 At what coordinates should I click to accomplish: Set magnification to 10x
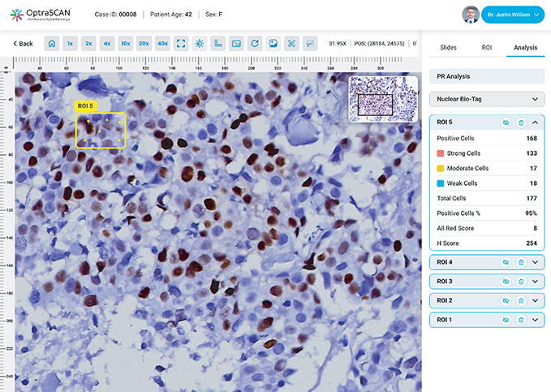(x=126, y=44)
